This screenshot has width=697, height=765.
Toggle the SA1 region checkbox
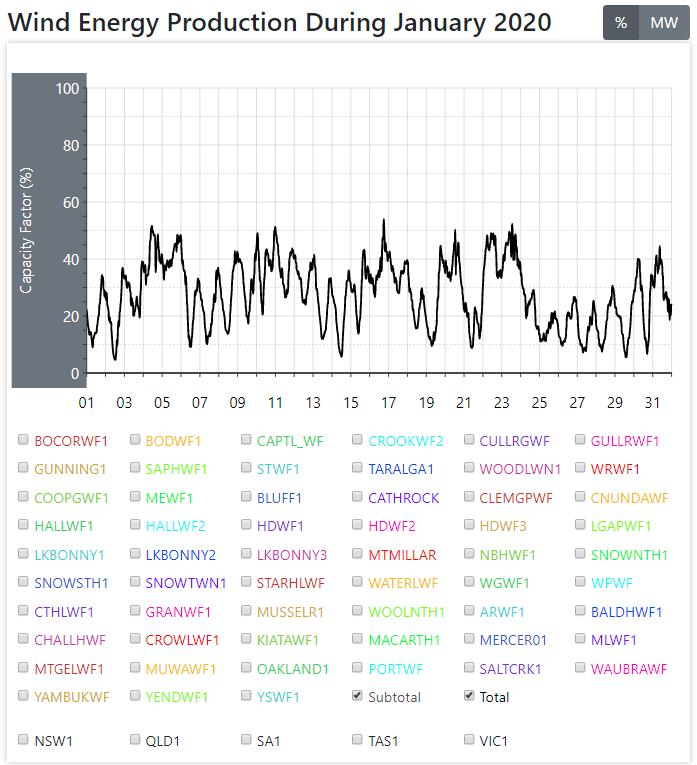click(x=246, y=740)
